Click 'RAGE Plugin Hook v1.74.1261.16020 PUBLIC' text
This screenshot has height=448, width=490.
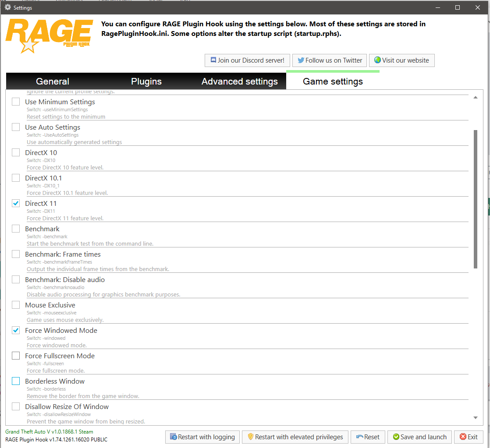(56, 440)
